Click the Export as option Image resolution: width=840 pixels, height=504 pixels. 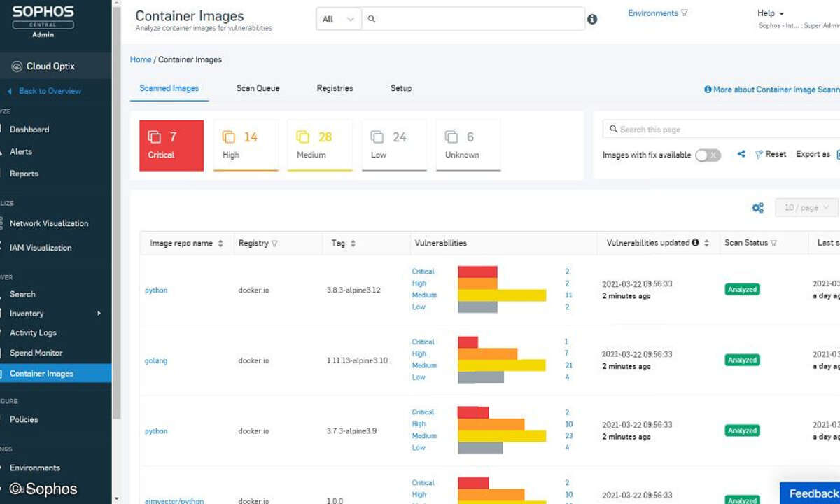(813, 155)
